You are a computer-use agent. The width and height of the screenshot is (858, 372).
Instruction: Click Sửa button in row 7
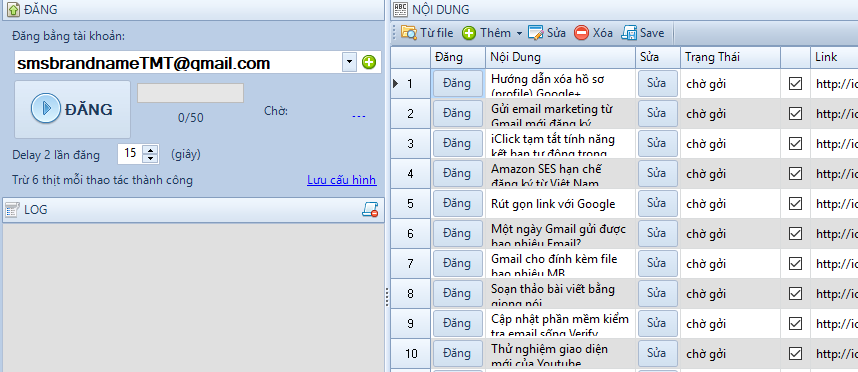pos(658,264)
